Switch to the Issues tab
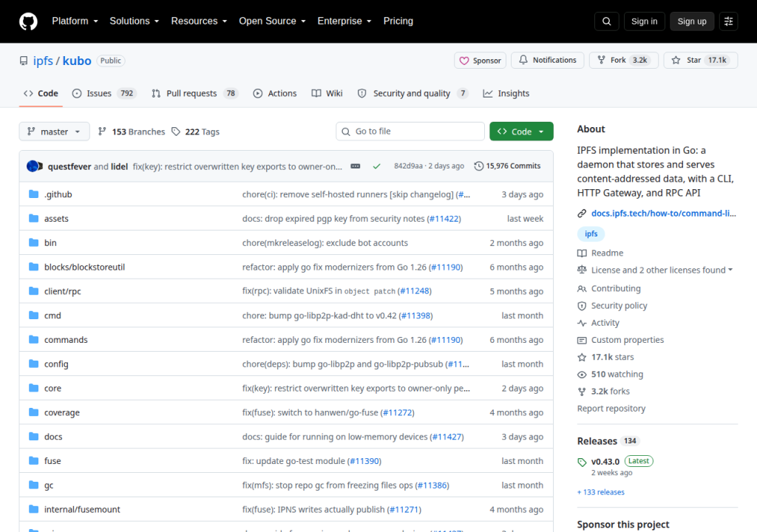 (103, 93)
